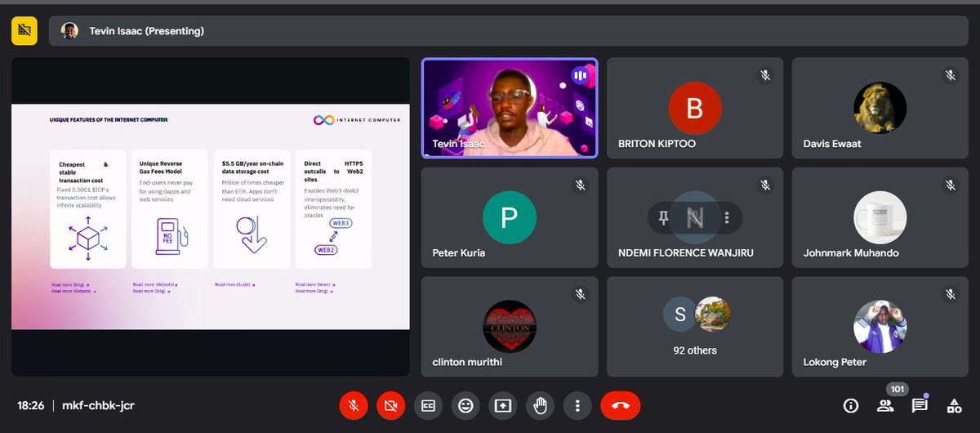Viewport: 980px width, 433px height.
Task: Open the 92 others participants tile
Action: [x=695, y=327]
